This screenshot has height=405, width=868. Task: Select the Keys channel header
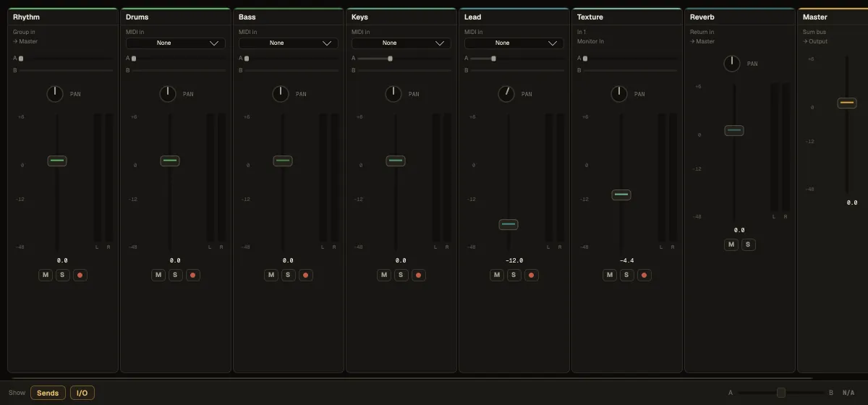(x=401, y=17)
